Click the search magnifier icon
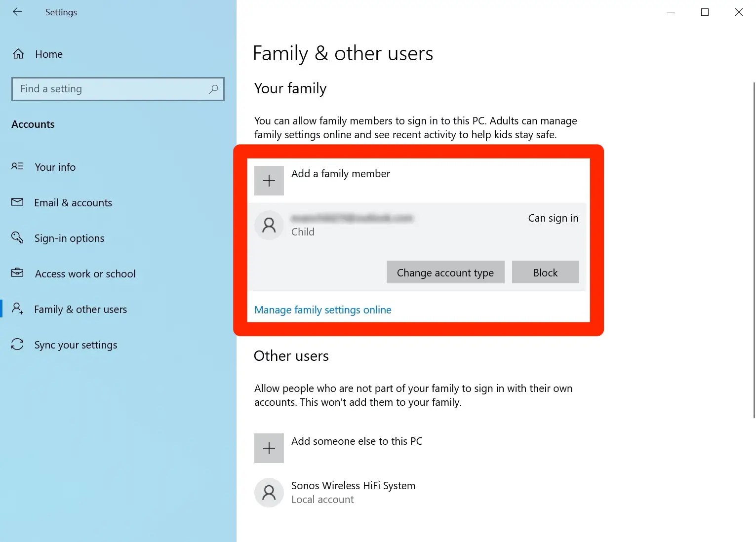 click(x=213, y=89)
